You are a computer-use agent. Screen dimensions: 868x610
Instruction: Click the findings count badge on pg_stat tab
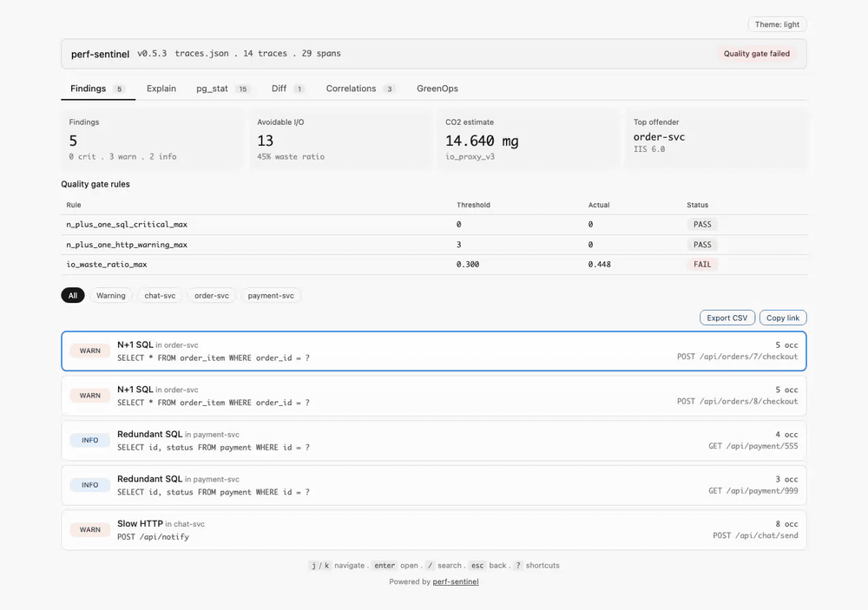click(243, 89)
